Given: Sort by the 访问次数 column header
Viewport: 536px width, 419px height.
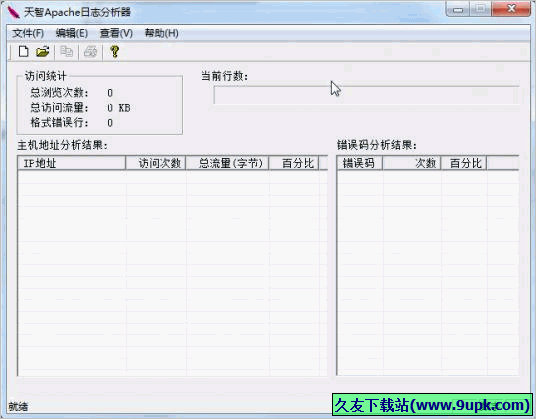Looking at the screenshot, I should click(x=156, y=163).
